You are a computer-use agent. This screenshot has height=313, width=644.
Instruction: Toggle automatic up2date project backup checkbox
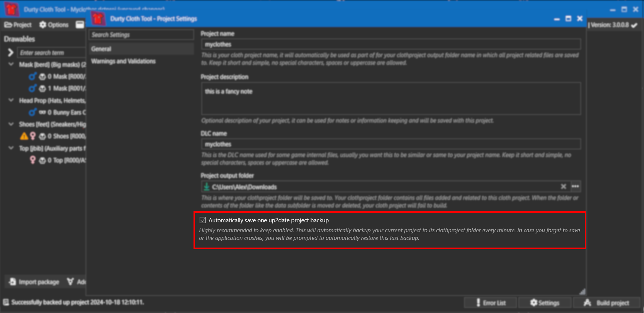point(203,220)
